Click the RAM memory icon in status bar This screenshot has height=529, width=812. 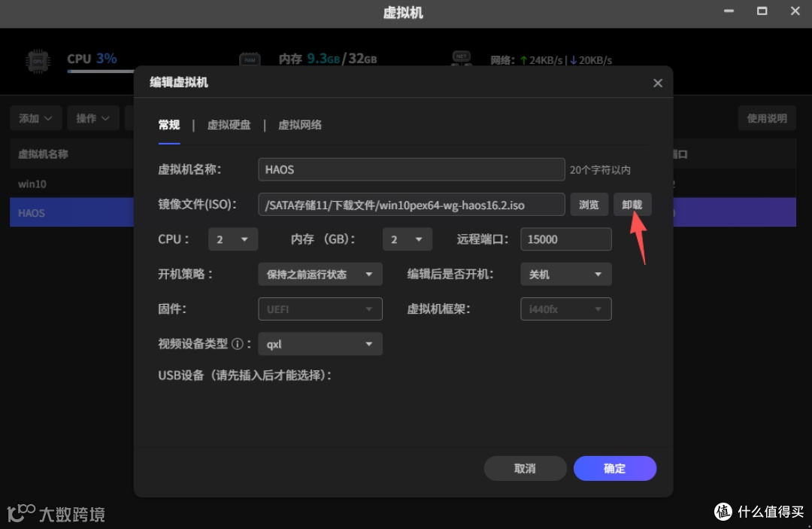pos(250,59)
